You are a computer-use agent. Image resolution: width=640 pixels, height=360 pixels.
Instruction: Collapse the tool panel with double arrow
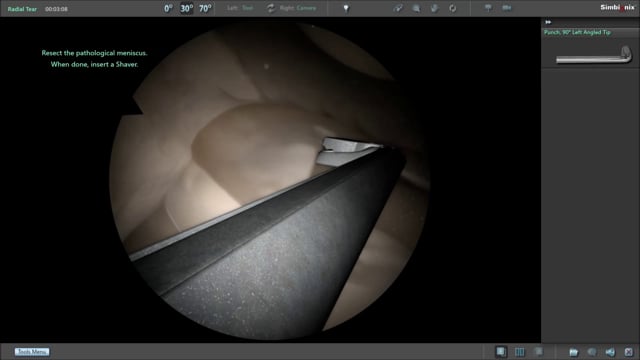coord(548,22)
